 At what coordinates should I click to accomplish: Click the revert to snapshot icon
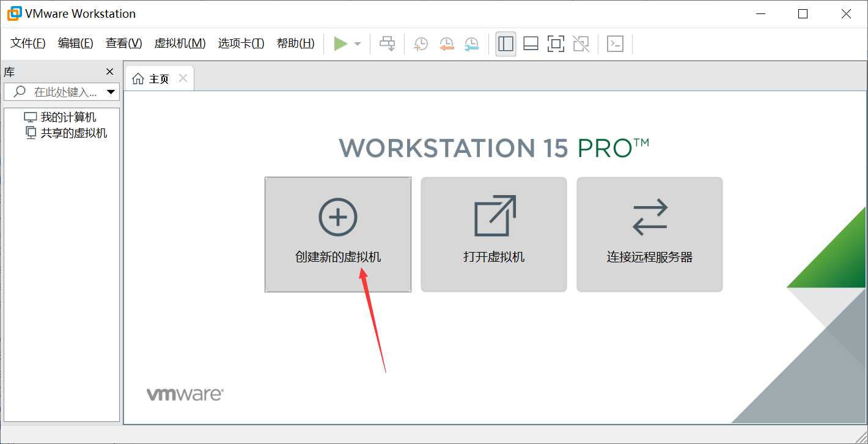[x=447, y=43]
